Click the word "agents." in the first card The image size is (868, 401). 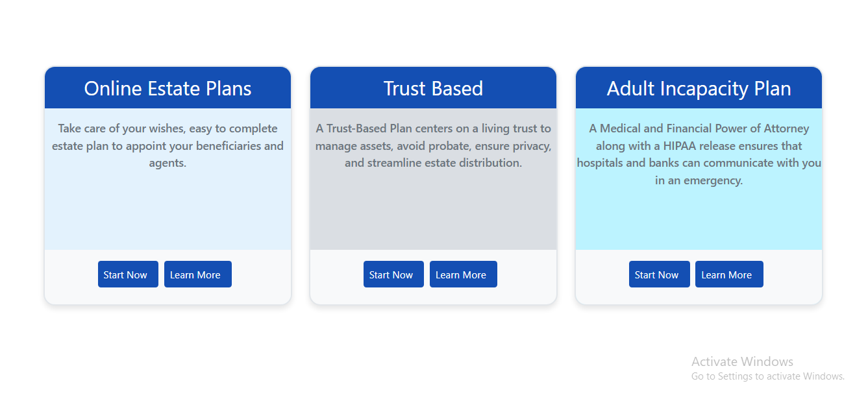pos(167,163)
